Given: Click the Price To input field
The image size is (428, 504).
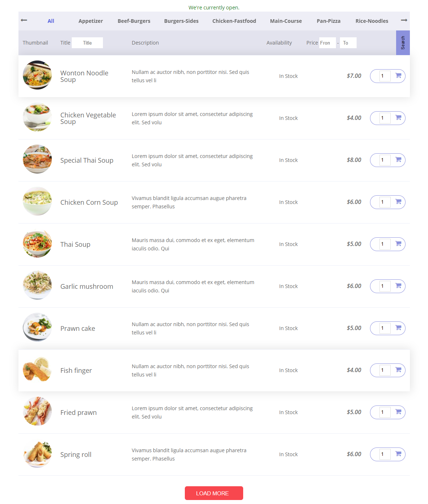Looking at the screenshot, I should [x=348, y=43].
